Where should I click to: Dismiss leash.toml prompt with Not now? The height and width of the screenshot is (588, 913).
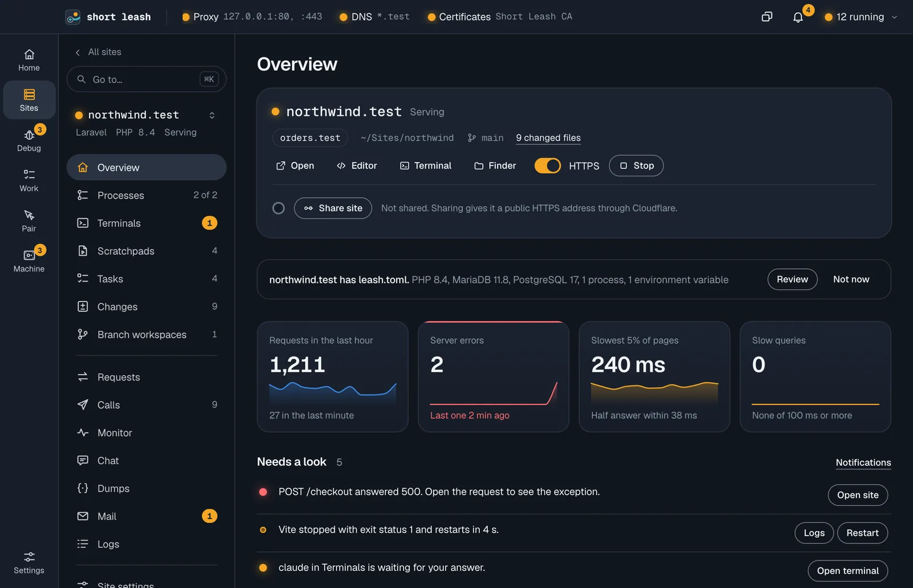(x=851, y=279)
